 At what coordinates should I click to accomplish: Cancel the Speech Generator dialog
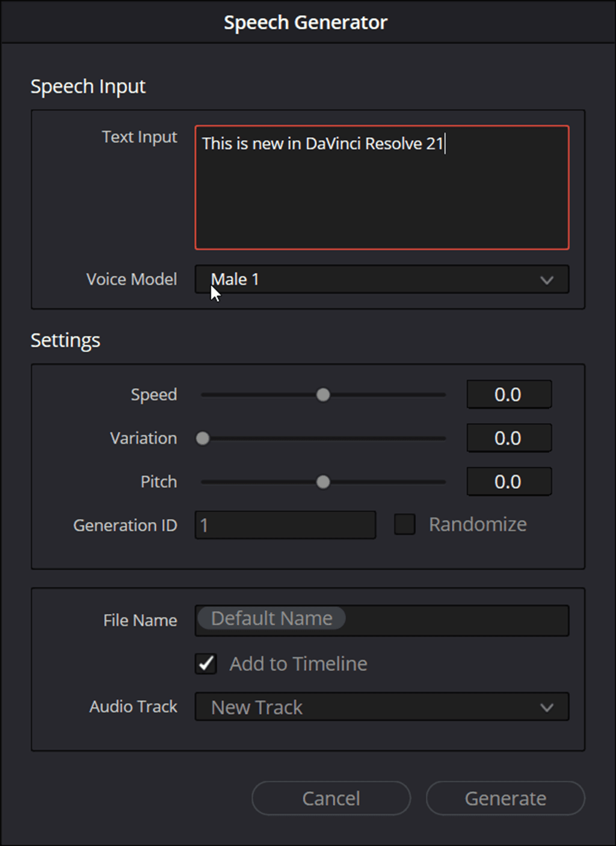(x=330, y=798)
